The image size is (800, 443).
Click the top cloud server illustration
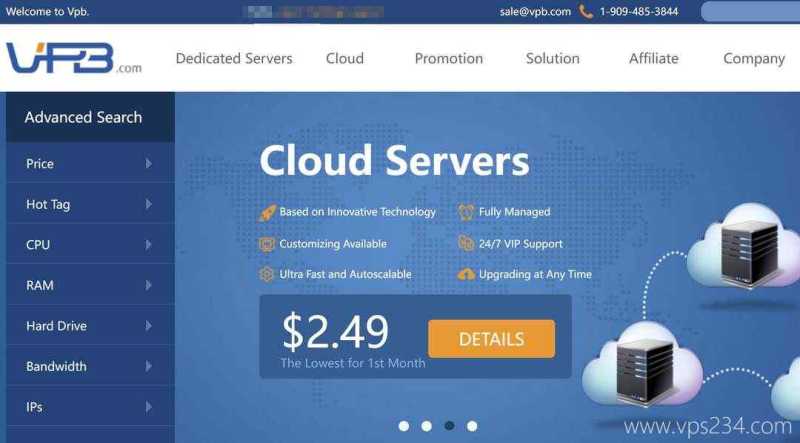(x=745, y=249)
